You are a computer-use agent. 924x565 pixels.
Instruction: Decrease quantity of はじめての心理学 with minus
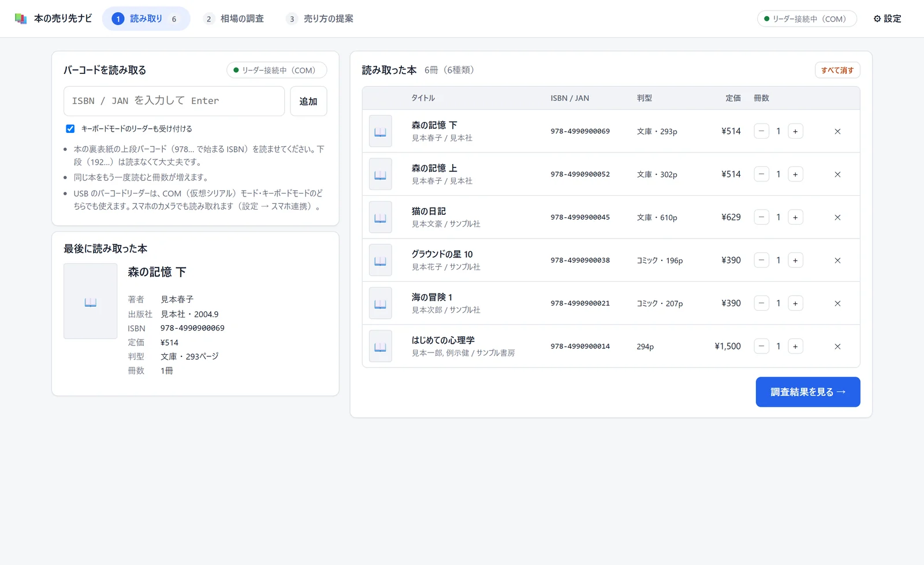pyautogui.click(x=761, y=347)
